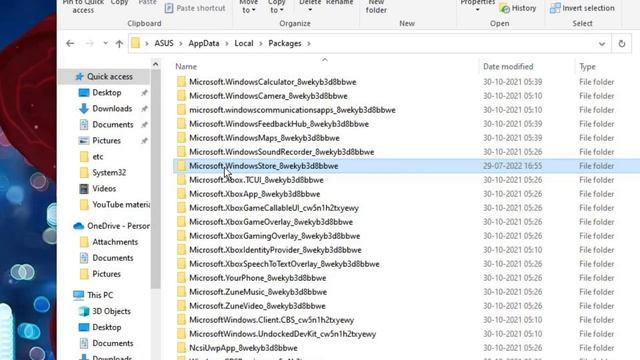The width and height of the screenshot is (640, 360).
Task: Select Microsoft.XboxApp folder icon
Action: click(x=181, y=194)
